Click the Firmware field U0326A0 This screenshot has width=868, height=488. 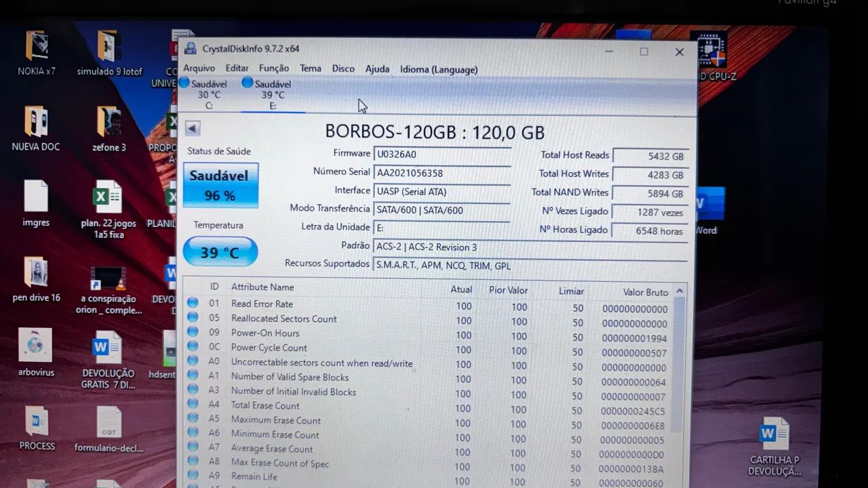pyautogui.click(x=441, y=155)
